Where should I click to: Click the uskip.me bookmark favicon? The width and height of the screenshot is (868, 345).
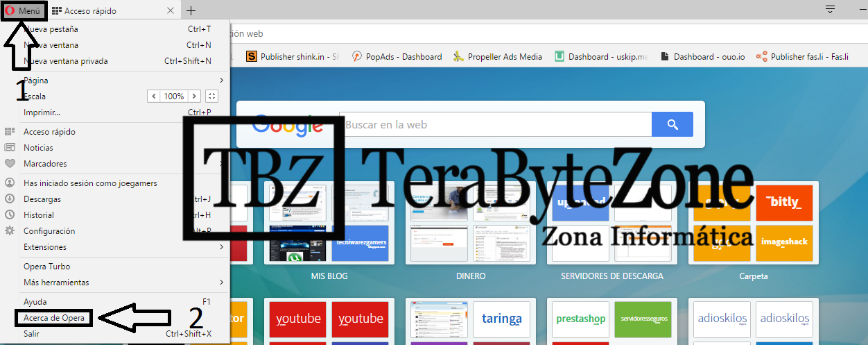559,57
